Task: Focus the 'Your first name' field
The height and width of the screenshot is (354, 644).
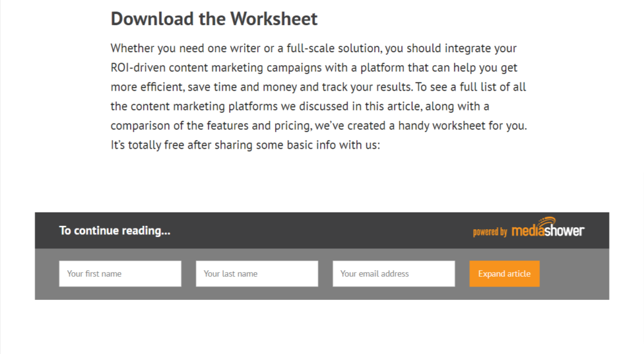Action: point(120,274)
